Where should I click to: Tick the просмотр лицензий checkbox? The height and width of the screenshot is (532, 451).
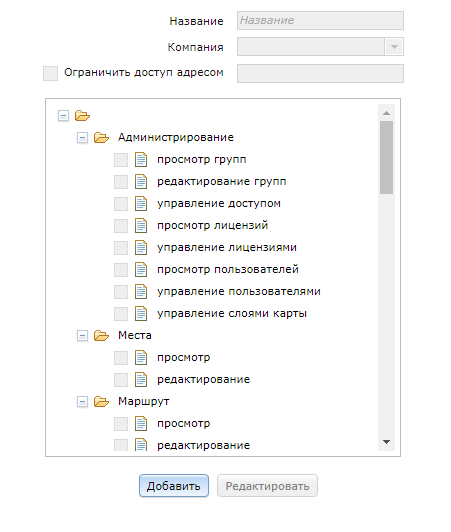[121, 226]
